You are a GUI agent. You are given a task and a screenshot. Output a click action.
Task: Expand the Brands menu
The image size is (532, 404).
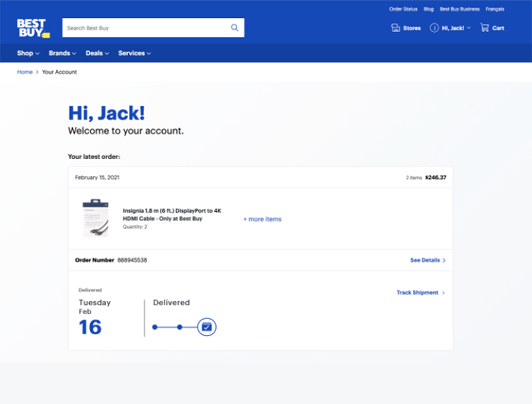62,53
